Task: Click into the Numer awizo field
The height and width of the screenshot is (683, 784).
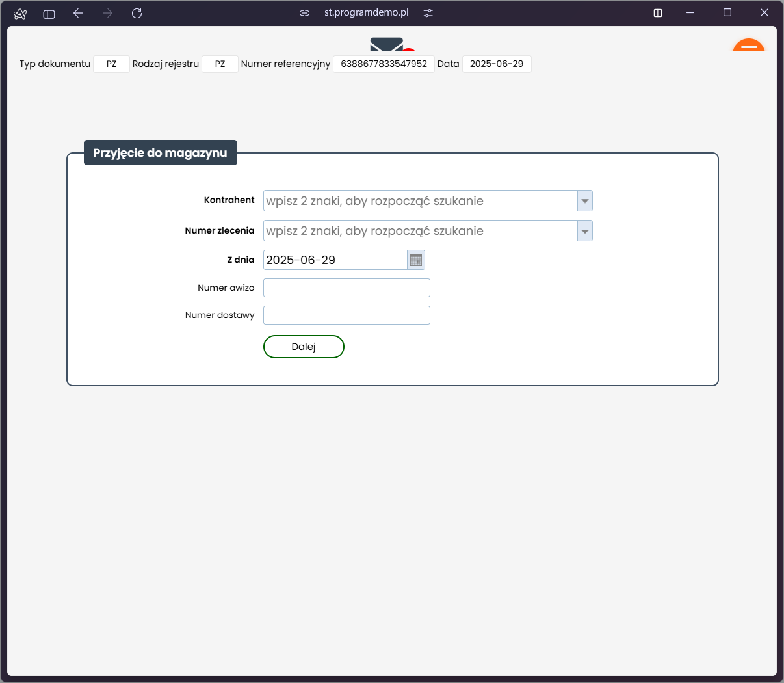Action: point(346,288)
